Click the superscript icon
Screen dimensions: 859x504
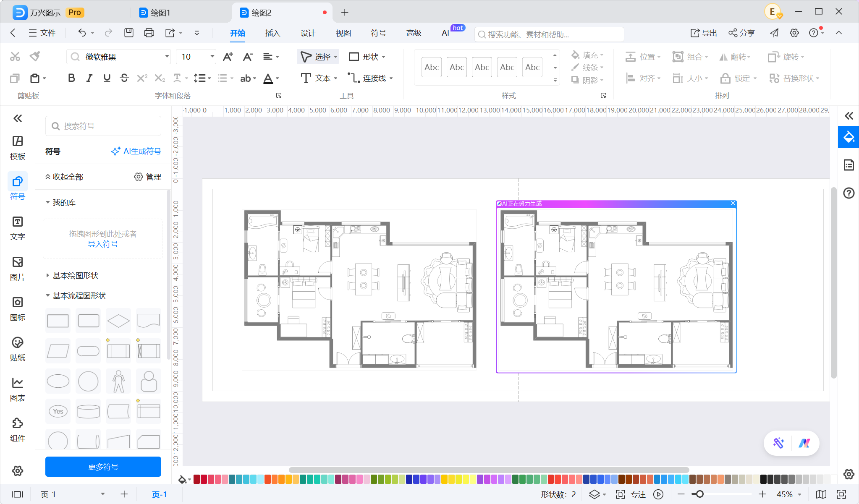pos(142,78)
